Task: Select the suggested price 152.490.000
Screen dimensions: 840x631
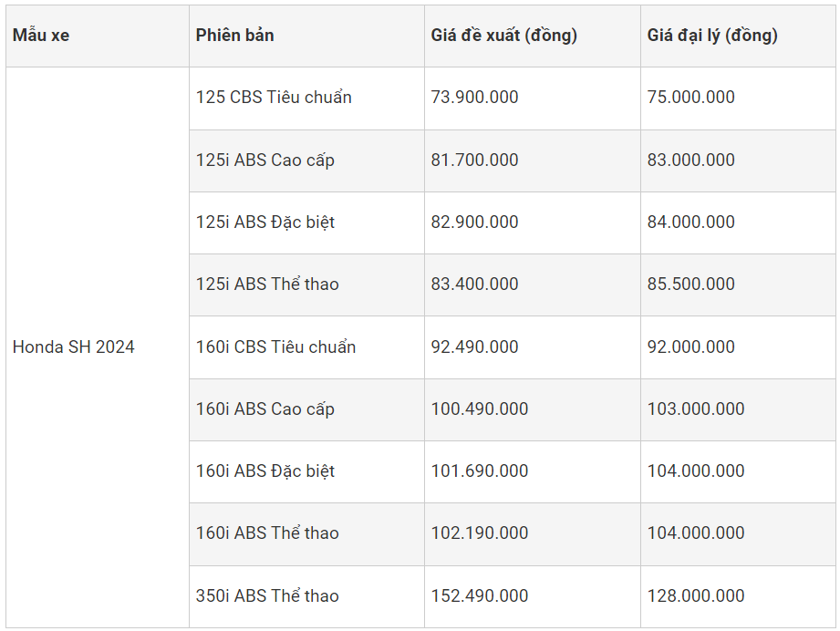Action: tap(480, 595)
